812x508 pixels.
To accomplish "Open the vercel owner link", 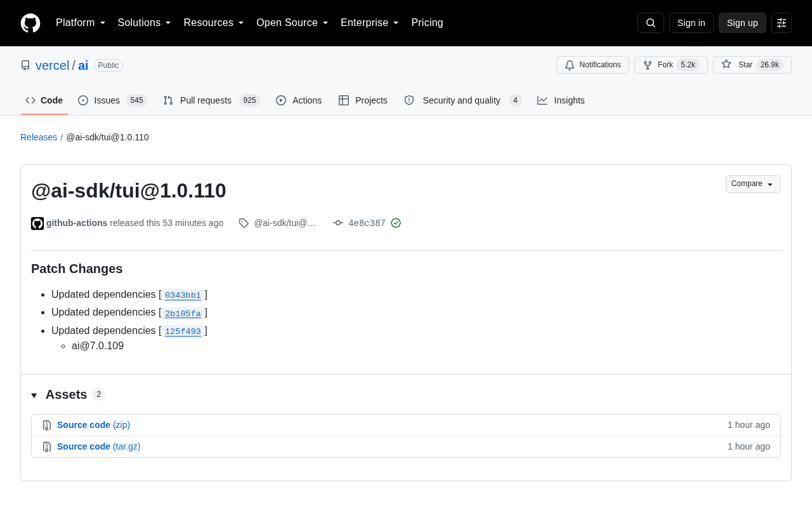I will pos(52,65).
